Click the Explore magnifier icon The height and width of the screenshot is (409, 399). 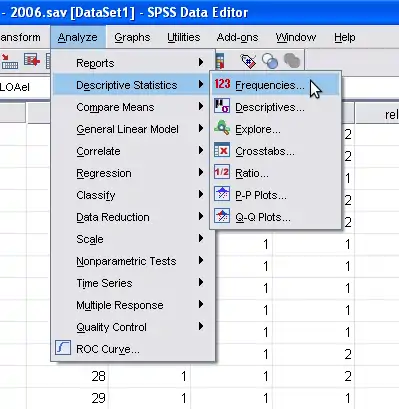pyautogui.click(x=222, y=129)
